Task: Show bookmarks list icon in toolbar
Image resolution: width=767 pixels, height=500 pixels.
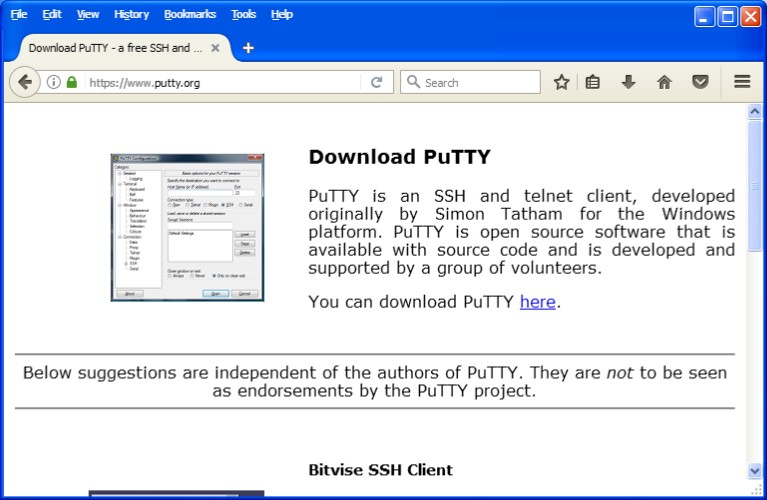Action: 593,82
